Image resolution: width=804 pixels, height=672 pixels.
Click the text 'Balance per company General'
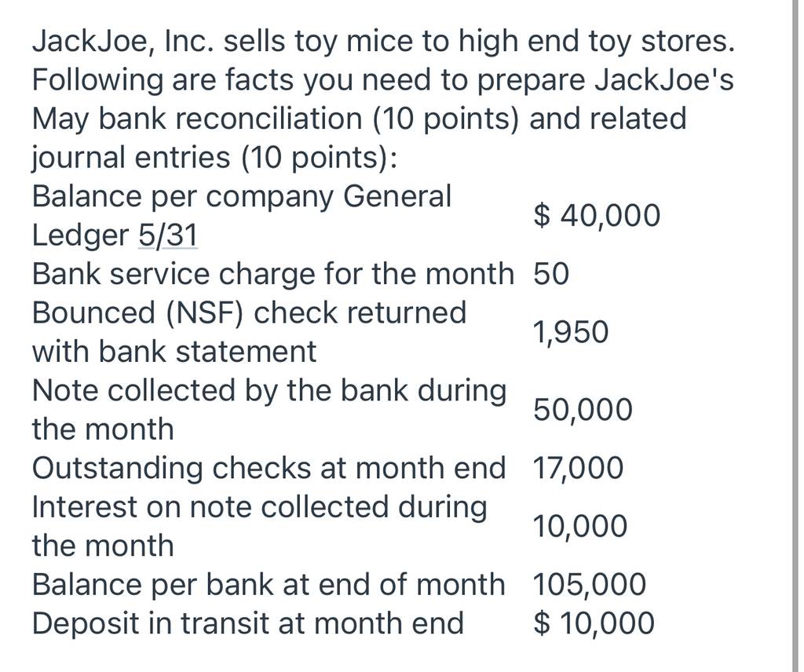[242, 197]
